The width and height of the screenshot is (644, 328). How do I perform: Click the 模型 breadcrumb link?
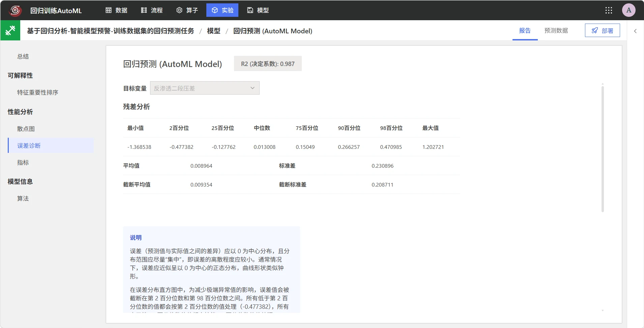(213, 31)
